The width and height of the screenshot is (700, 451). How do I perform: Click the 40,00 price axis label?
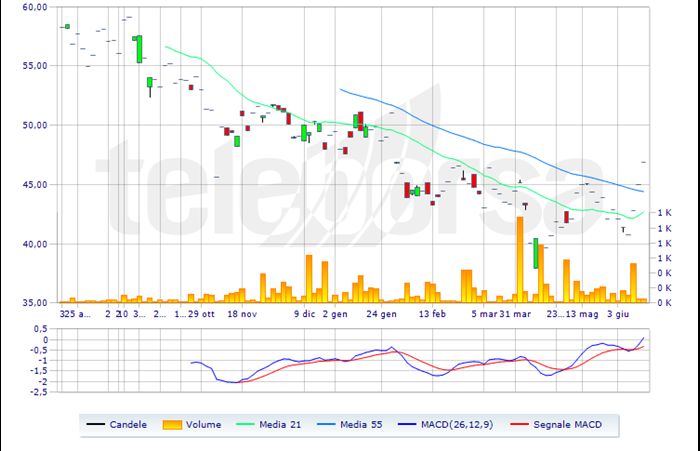click(x=35, y=244)
